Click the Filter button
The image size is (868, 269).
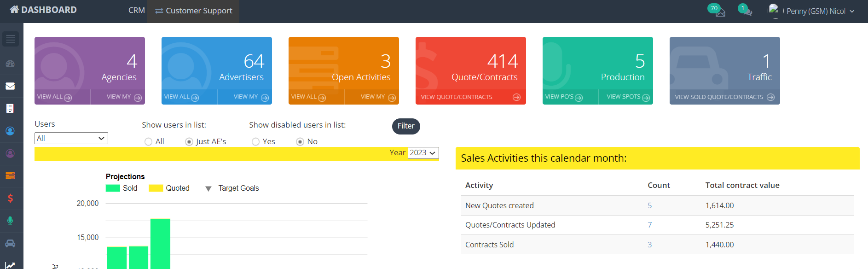pyautogui.click(x=406, y=126)
